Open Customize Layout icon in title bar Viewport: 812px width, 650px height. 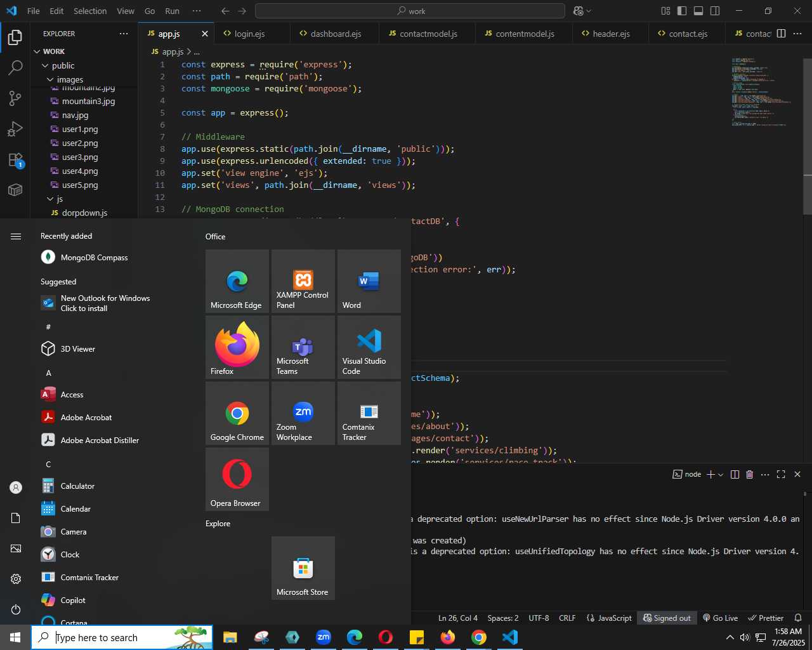click(x=665, y=11)
